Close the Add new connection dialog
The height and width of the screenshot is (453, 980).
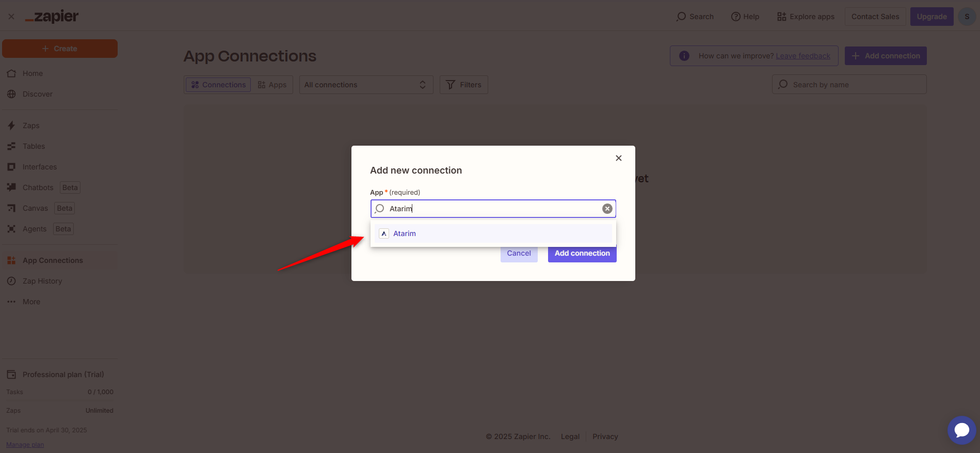[618, 158]
